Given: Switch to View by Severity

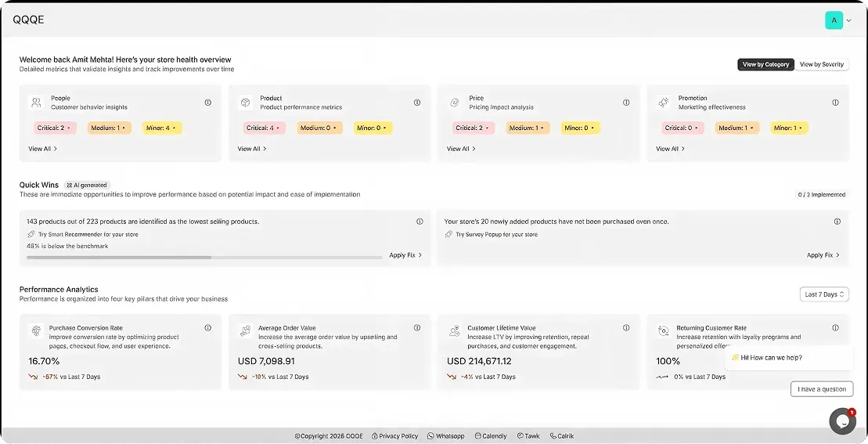Looking at the screenshot, I should tap(822, 65).
